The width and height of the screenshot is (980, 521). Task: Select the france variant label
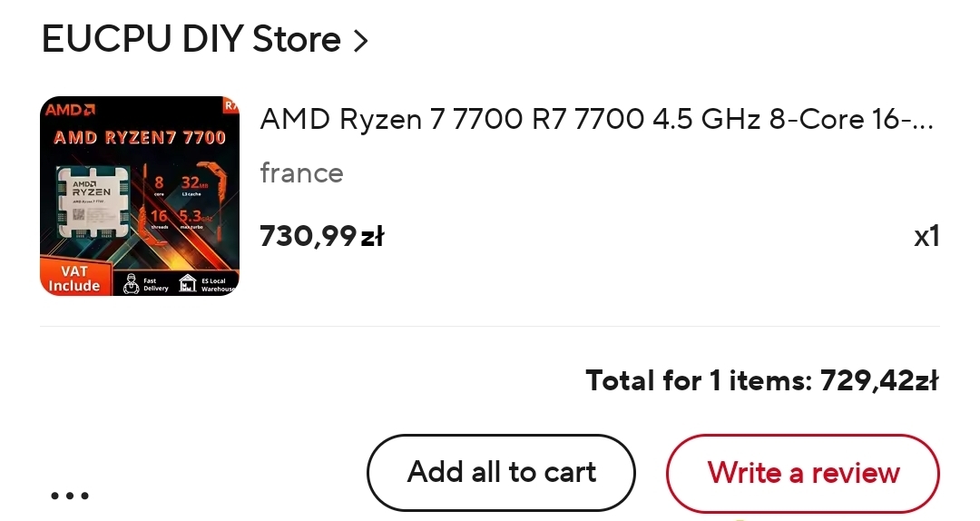[301, 172]
